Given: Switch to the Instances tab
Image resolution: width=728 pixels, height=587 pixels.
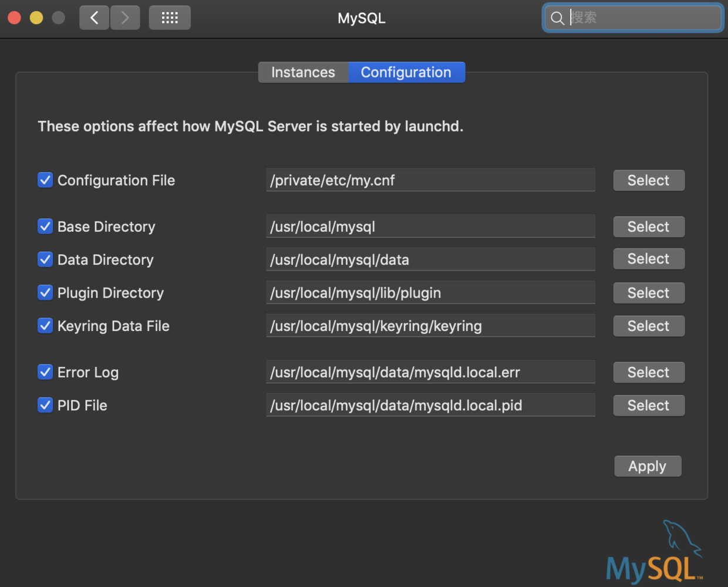Looking at the screenshot, I should click(x=304, y=72).
